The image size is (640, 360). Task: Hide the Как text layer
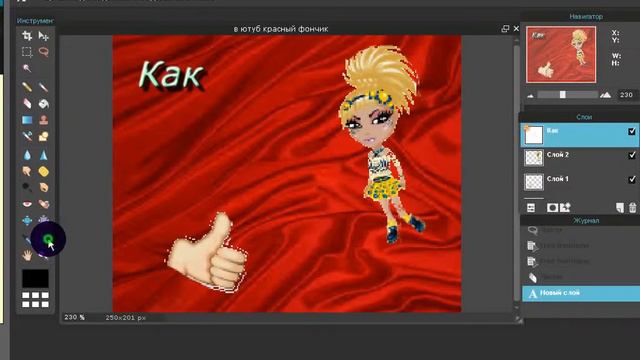(632, 131)
